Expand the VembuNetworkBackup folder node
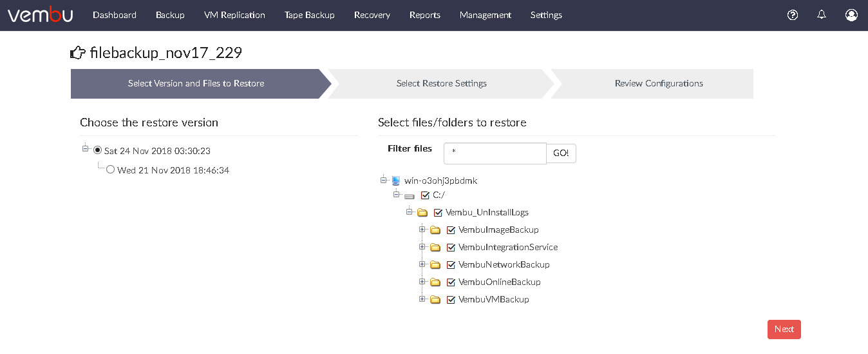The height and width of the screenshot is (354, 868). (422, 264)
